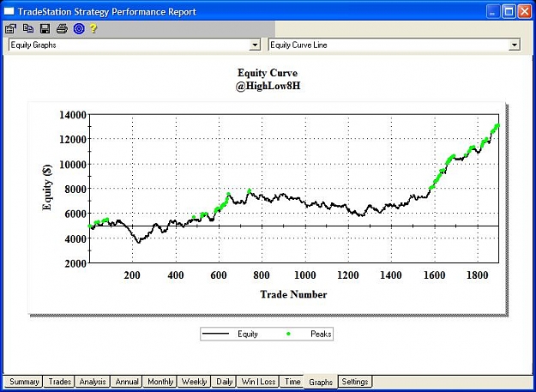Click the 1000 label on the x-axis
Viewport: 536px width, 392px height.
(304, 275)
